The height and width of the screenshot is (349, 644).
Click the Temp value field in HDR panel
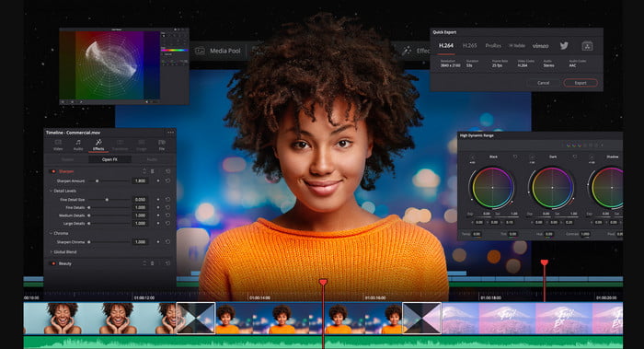[x=477, y=234]
